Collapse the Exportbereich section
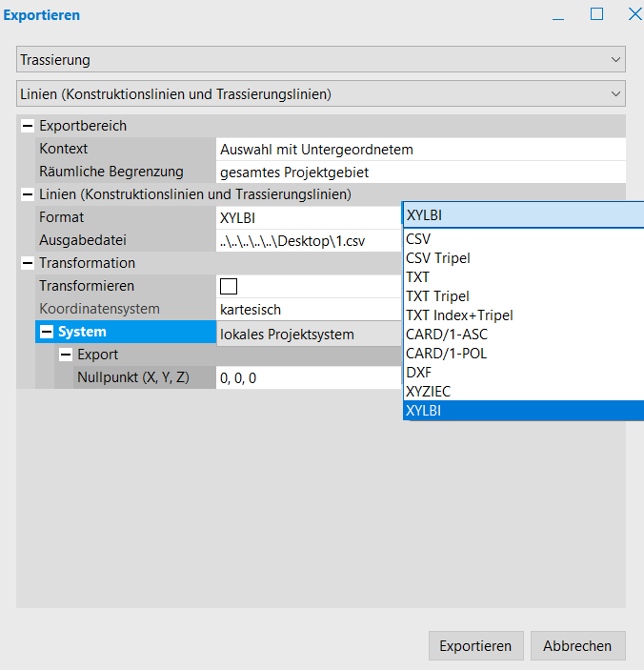Viewport: 644px width, 670px height. coord(27,126)
